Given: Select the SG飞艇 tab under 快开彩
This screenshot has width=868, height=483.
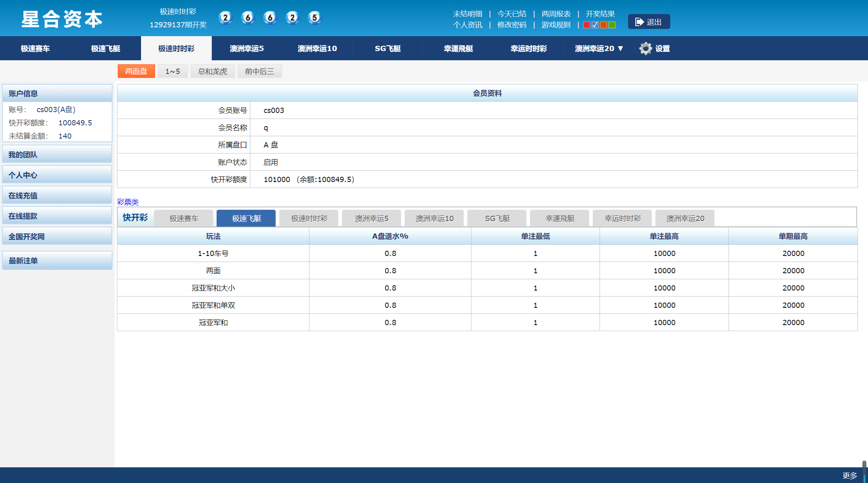Looking at the screenshot, I should coord(497,218).
